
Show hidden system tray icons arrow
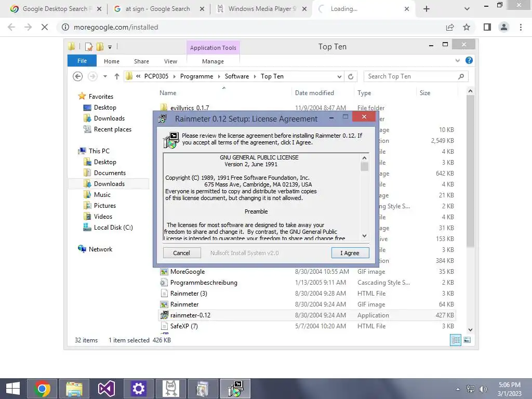click(458, 389)
